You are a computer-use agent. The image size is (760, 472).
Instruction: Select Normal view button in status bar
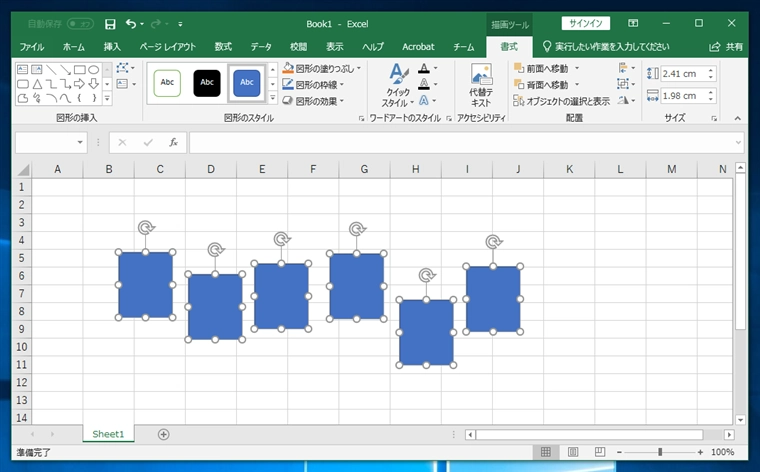544,453
